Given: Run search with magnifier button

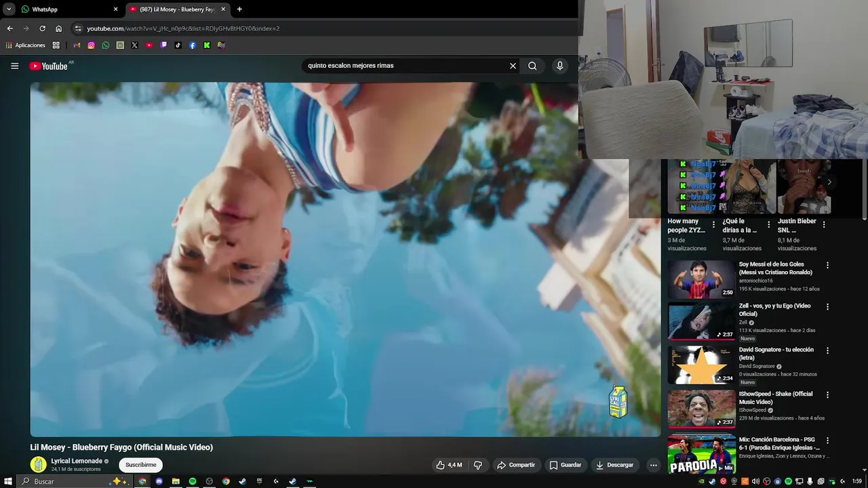Looking at the screenshot, I should pyautogui.click(x=532, y=66).
